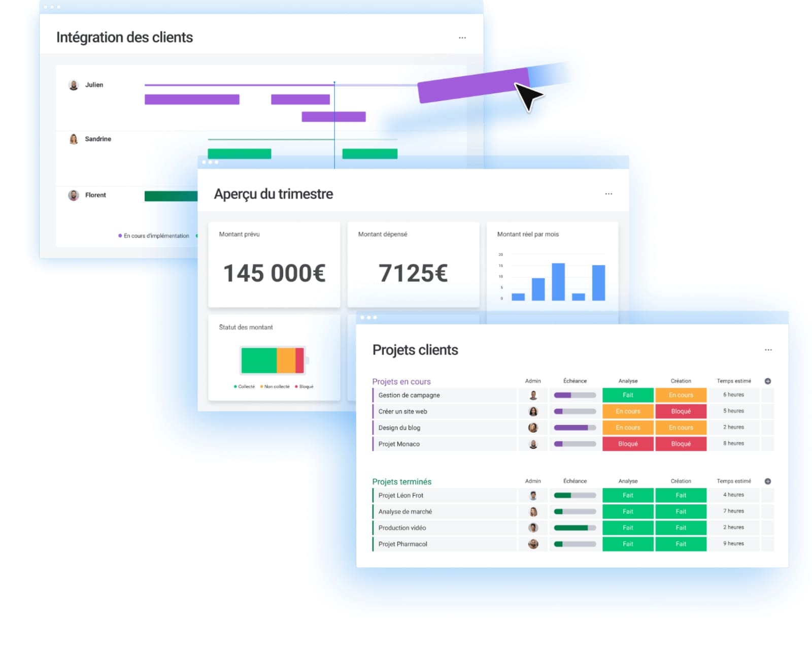This screenshot has width=812, height=650.
Task: Click Échéance progress bar for Design du blog
Action: click(x=575, y=428)
